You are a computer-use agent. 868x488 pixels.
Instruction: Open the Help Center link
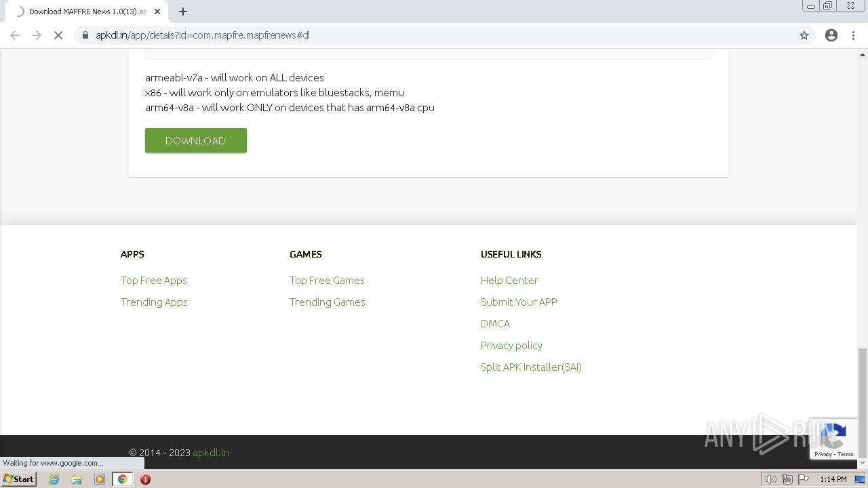pyautogui.click(x=509, y=280)
